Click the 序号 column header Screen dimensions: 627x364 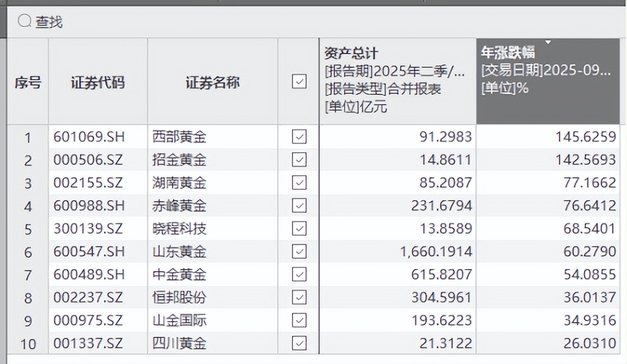[x=28, y=82]
